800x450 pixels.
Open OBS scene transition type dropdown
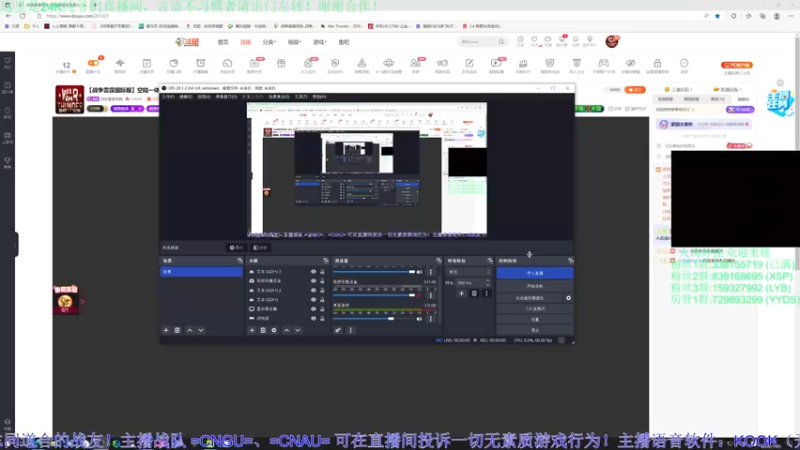(x=468, y=272)
